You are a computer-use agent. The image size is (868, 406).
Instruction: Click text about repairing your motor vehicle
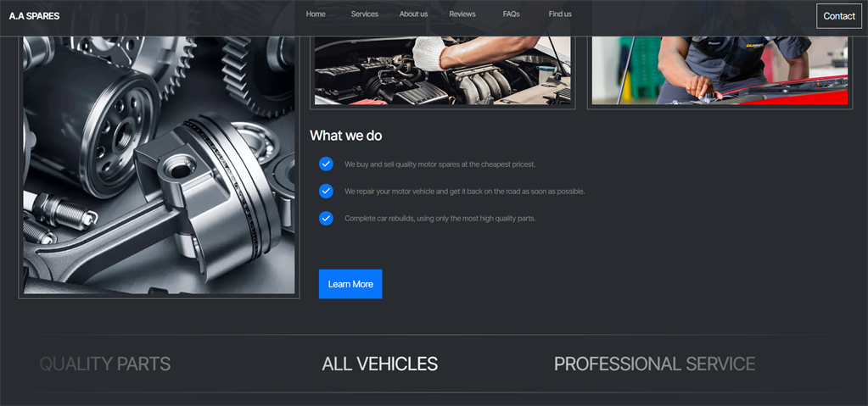tap(464, 192)
